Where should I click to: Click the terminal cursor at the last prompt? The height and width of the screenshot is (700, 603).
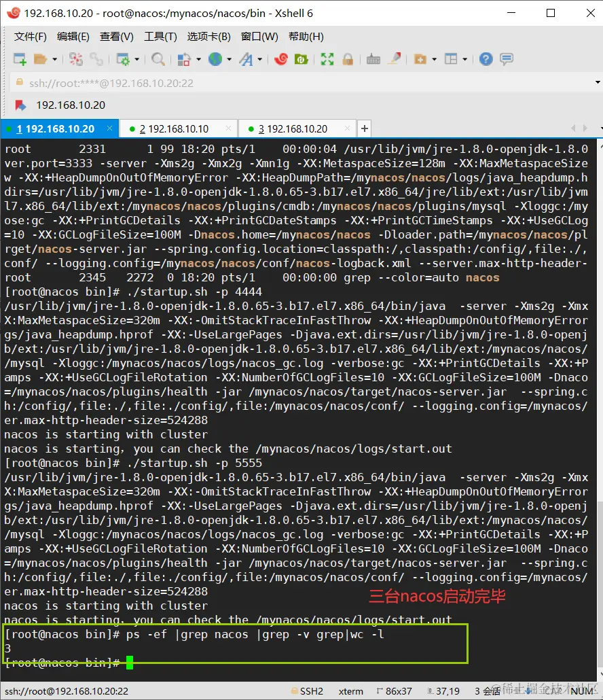(x=130, y=663)
